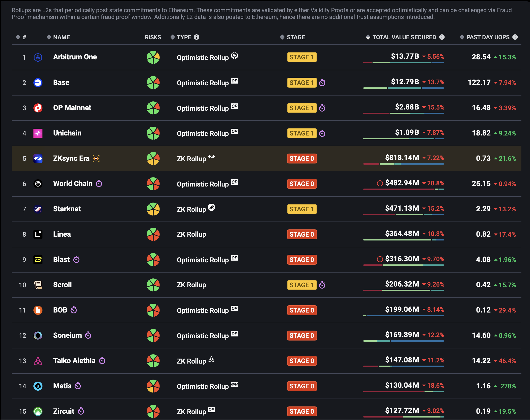Open the Arbitrum One risk rosette
Image resolution: width=530 pixels, height=420 pixels.
tap(153, 57)
